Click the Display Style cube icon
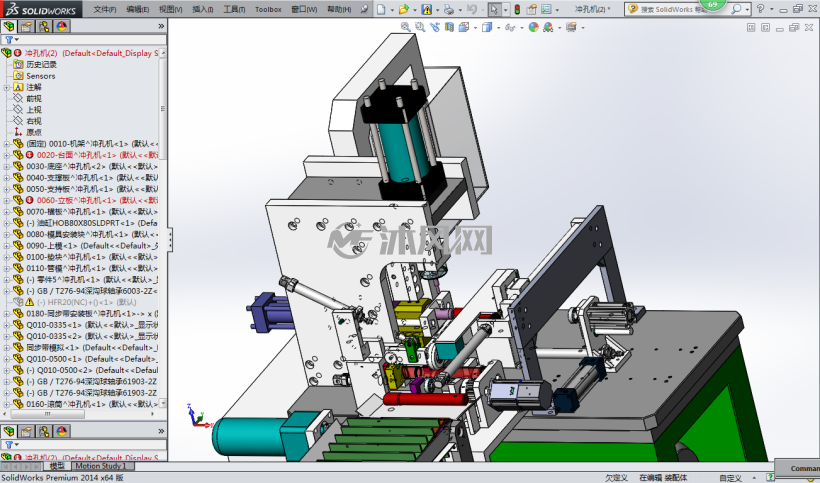This screenshot has width=820, height=483. coord(486,27)
